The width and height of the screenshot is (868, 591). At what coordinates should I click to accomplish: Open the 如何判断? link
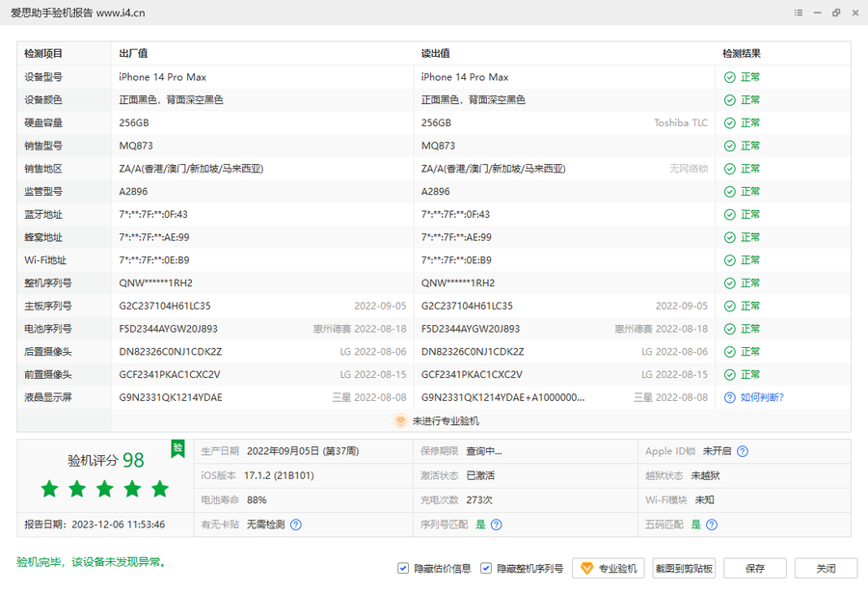pyautogui.click(x=762, y=397)
